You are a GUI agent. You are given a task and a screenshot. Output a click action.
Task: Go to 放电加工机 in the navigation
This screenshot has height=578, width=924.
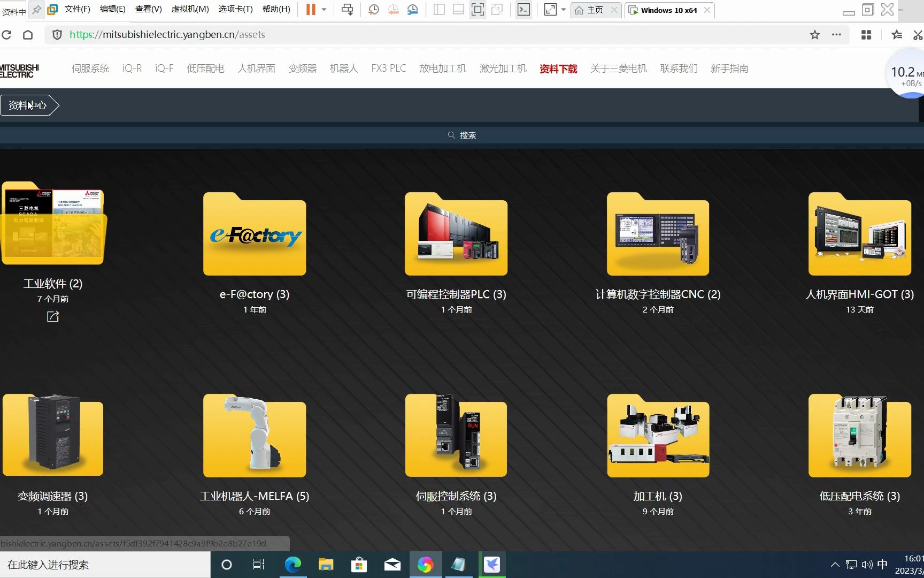[x=443, y=69]
